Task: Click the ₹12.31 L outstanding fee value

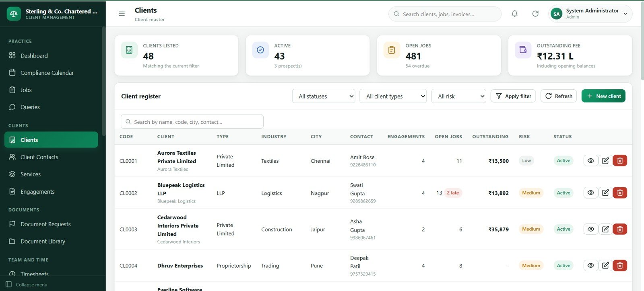Action: click(555, 56)
